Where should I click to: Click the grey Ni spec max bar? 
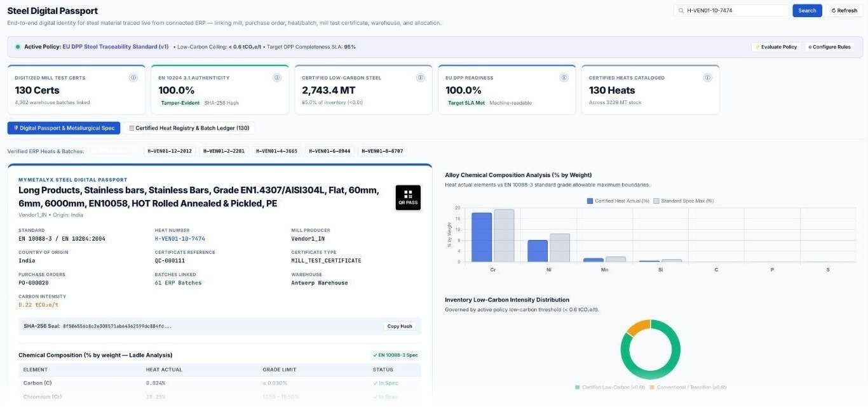(x=560, y=248)
